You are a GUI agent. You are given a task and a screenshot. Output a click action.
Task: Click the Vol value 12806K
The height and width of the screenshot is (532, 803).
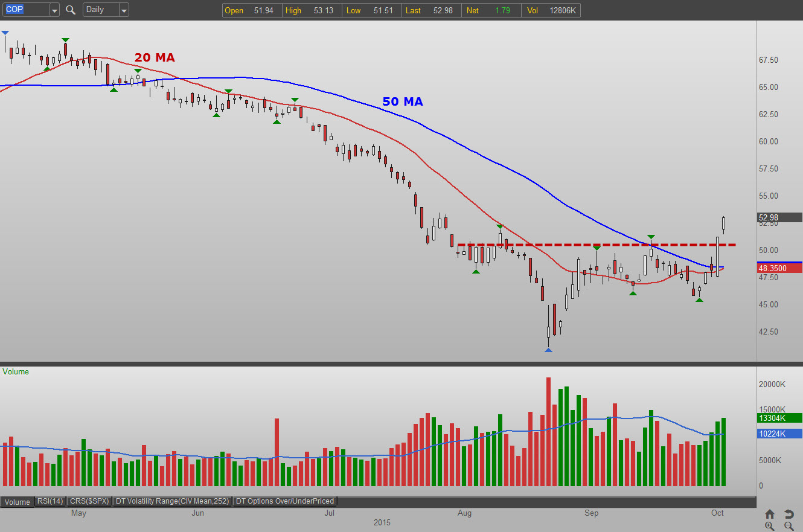point(563,10)
